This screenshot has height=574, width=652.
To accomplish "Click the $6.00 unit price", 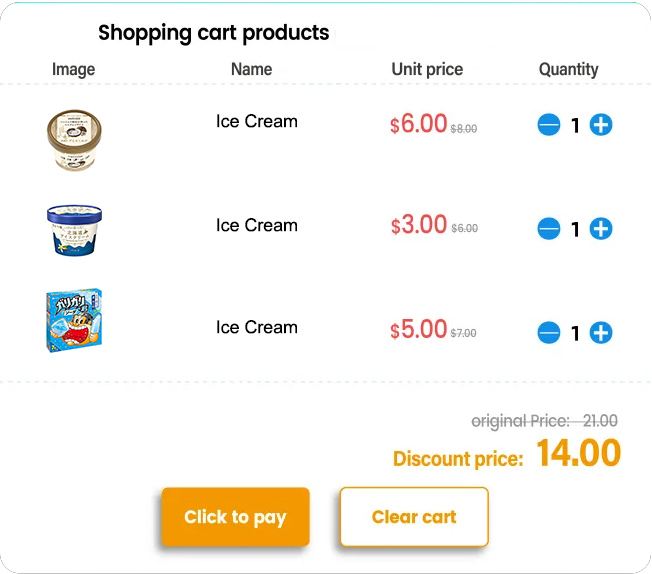I will point(418,124).
